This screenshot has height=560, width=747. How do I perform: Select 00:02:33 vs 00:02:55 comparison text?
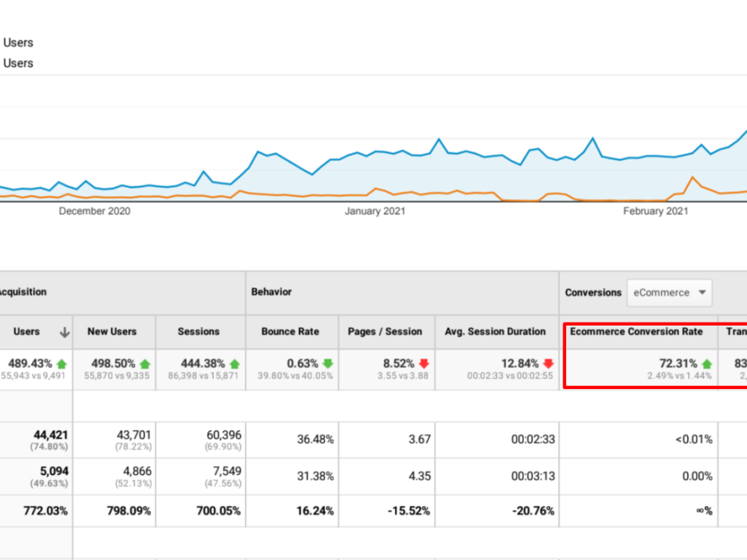coord(510,376)
